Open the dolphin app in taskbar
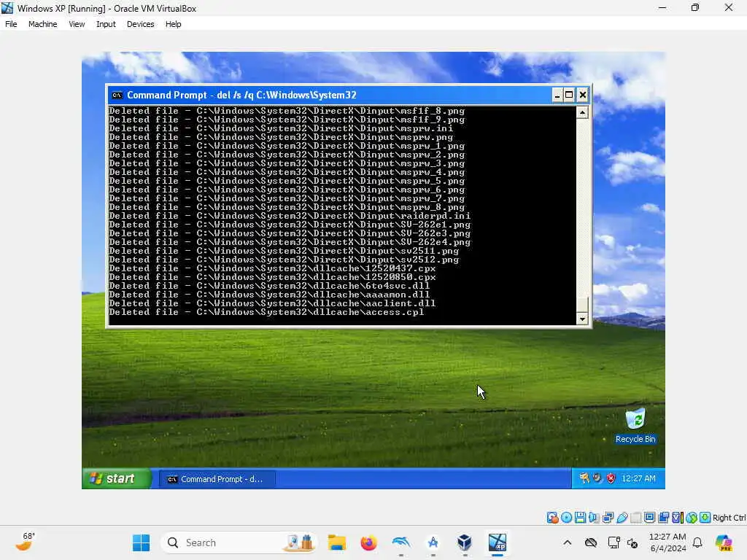 (400, 542)
